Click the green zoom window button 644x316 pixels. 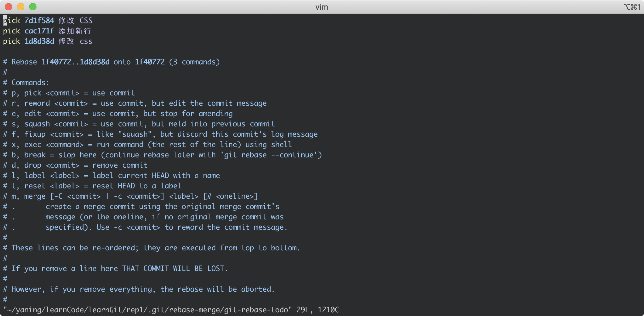pos(33,7)
